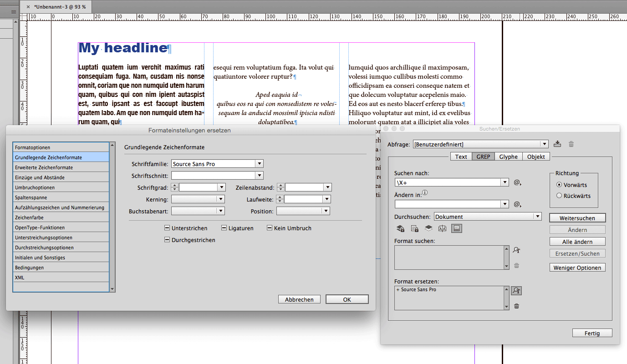This screenshot has width=627, height=364.
Task: Increase Schriftgrad with the stepper arrows
Action: tap(174, 185)
